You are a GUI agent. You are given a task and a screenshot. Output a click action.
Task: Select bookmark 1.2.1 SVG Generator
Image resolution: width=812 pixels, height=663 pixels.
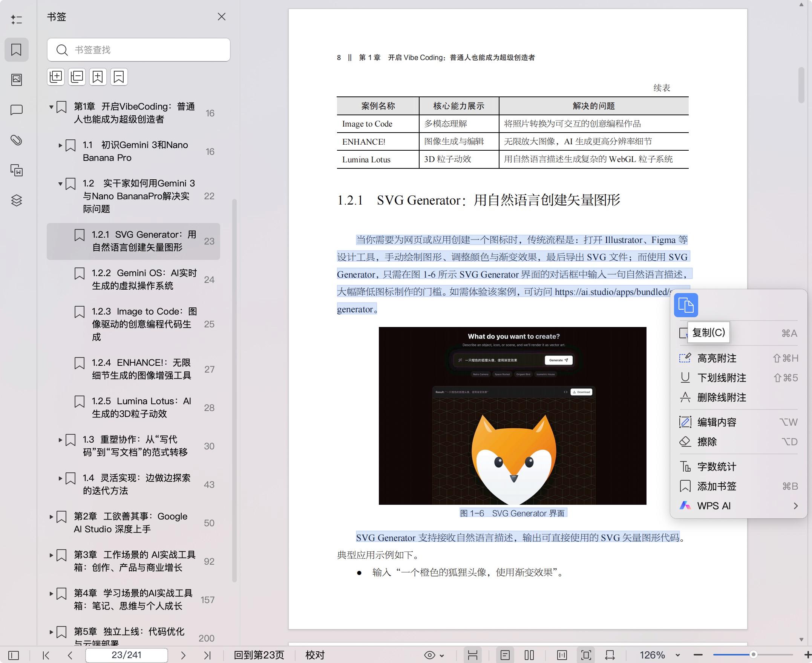click(x=133, y=241)
